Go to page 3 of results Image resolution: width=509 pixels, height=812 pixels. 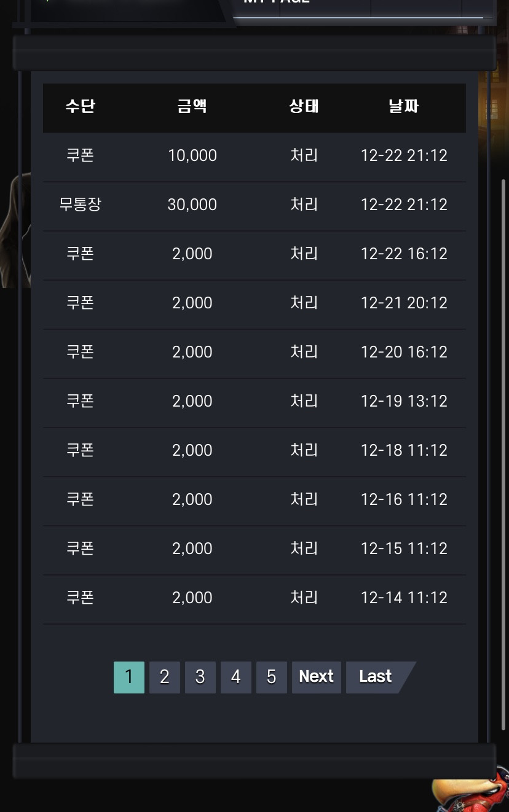coord(200,677)
